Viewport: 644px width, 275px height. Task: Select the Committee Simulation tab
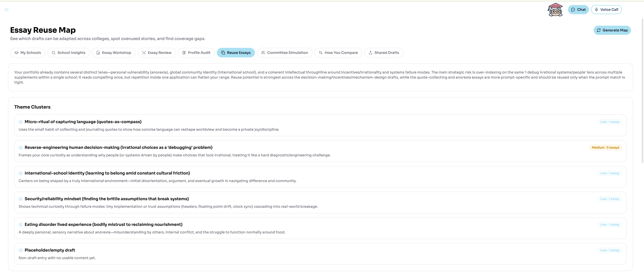tap(285, 53)
